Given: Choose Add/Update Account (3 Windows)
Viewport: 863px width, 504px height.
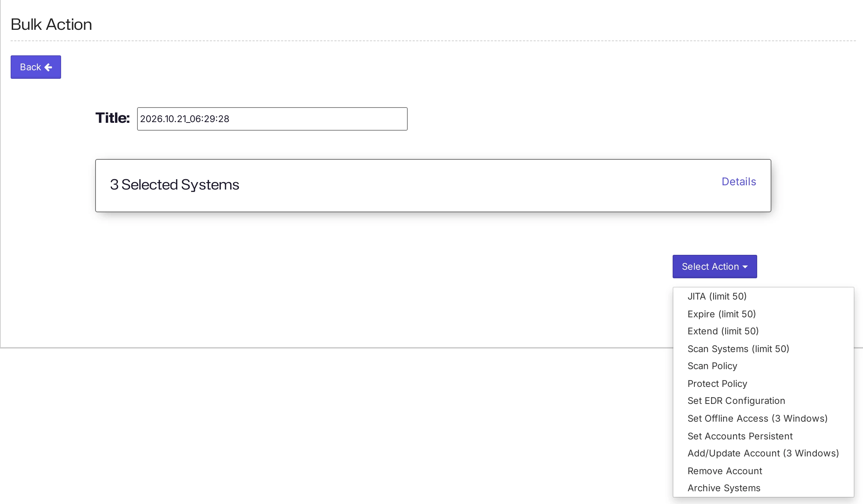Looking at the screenshot, I should click(x=764, y=453).
